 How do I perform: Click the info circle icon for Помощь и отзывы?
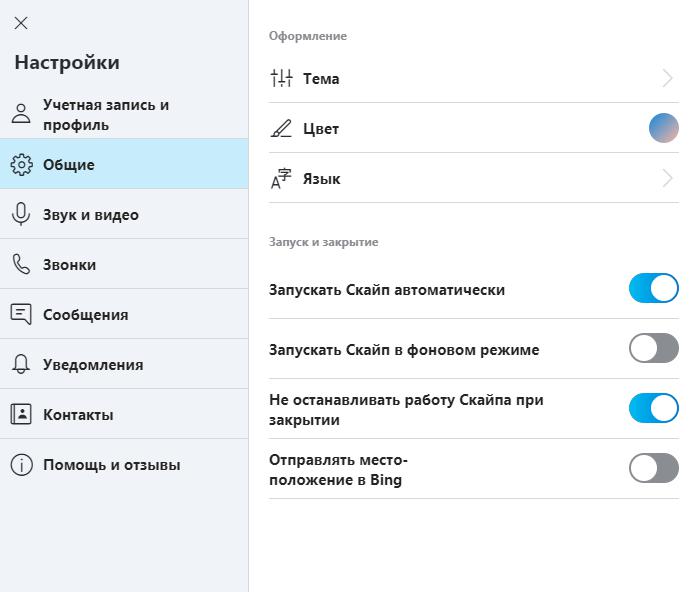point(21,465)
